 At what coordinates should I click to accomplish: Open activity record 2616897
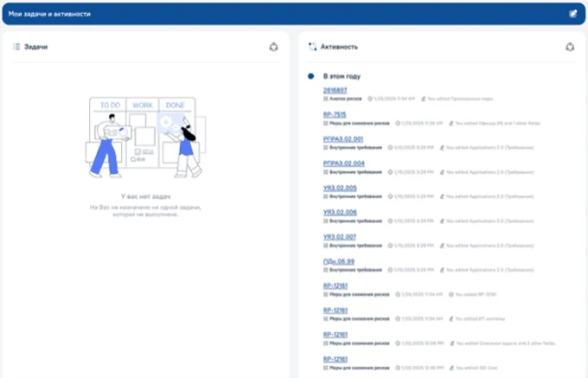click(334, 90)
